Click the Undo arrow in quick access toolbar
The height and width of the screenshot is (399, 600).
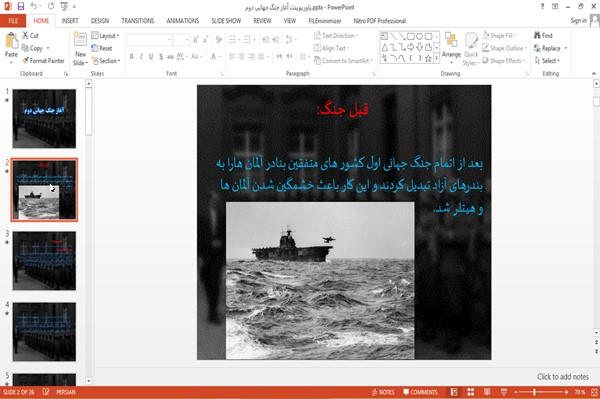[x=34, y=6]
